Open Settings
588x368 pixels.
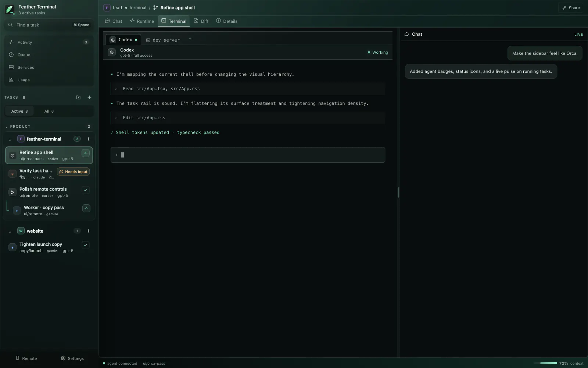tap(72, 358)
